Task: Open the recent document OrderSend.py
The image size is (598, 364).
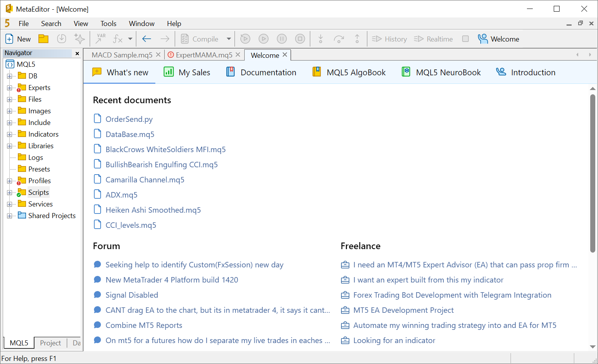Action: point(129,119)
